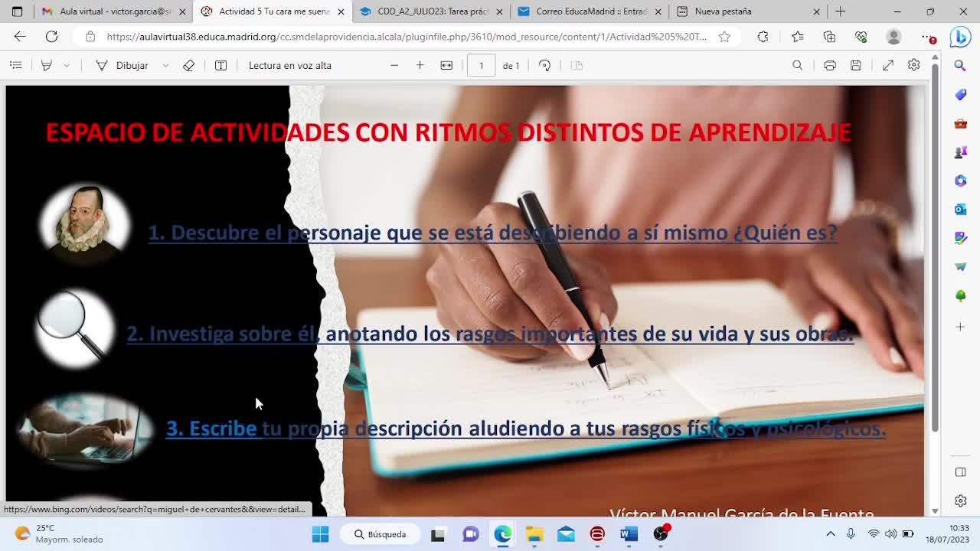Open Outlook in the sidebar
The height and width of the screenshot is (551, 980).
[960, 210]
